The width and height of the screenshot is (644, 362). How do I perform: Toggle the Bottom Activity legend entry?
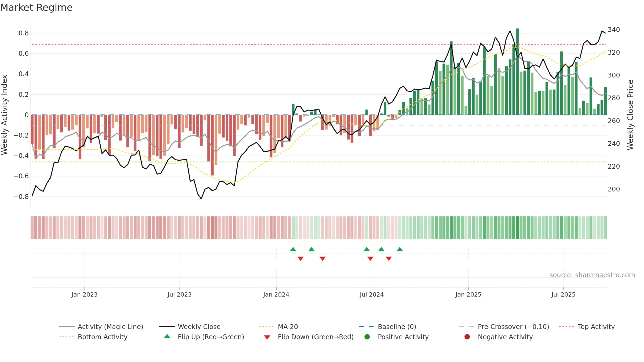(93, 337)
